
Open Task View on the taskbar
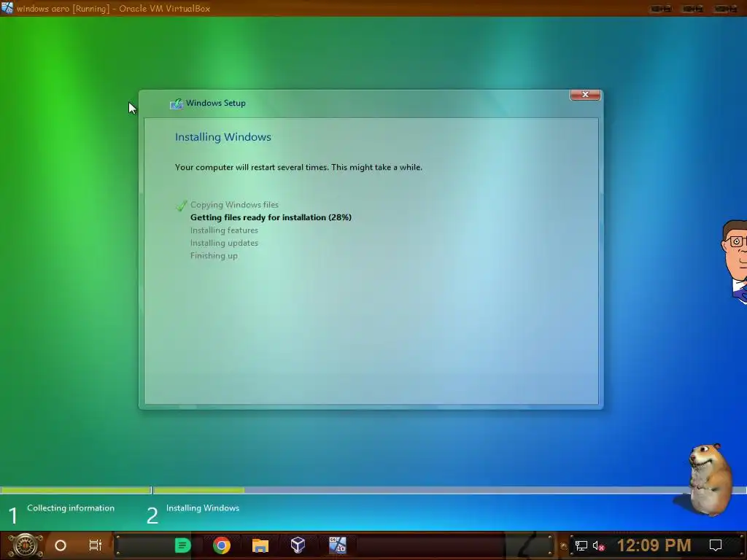tap(96, 545)
